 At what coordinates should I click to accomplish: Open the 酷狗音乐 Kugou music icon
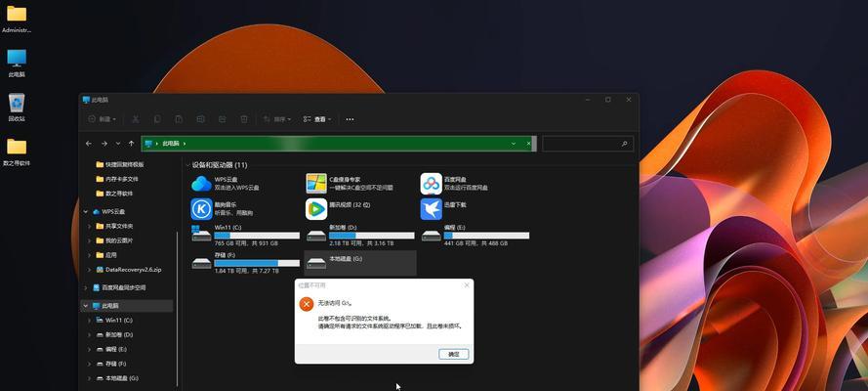click(201, 209)
